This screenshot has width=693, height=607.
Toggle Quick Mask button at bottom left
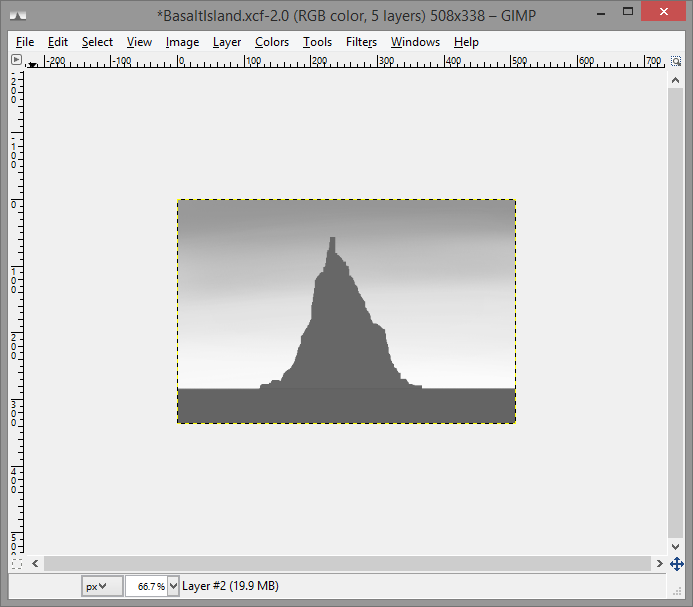(17, 564)
